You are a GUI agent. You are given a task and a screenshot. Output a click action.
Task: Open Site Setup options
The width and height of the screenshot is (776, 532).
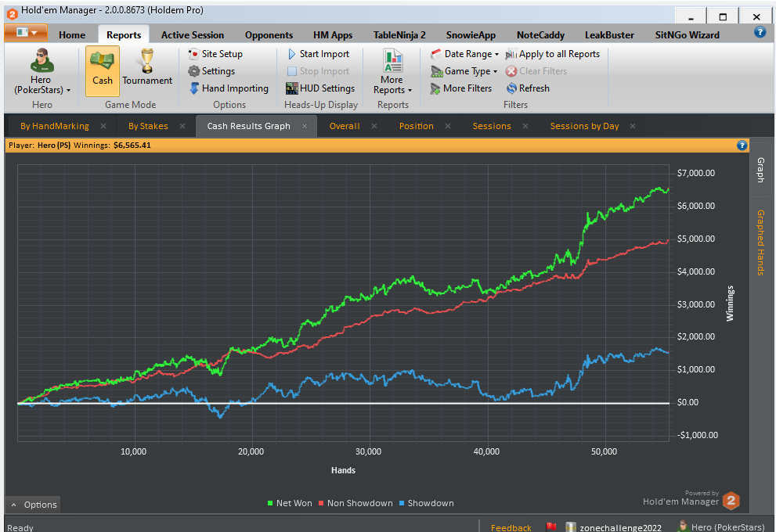click(x=215, y=54)
